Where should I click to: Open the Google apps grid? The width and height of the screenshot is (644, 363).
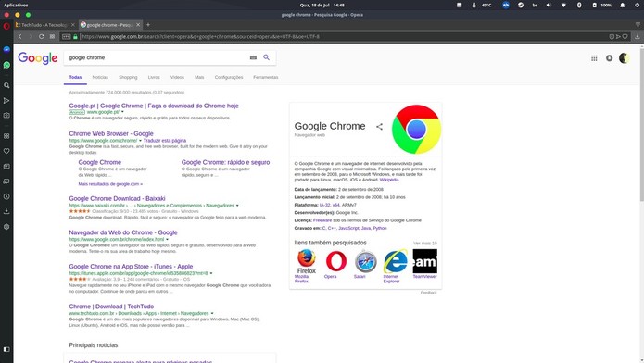pyautogui.click(x=594, y=58)
